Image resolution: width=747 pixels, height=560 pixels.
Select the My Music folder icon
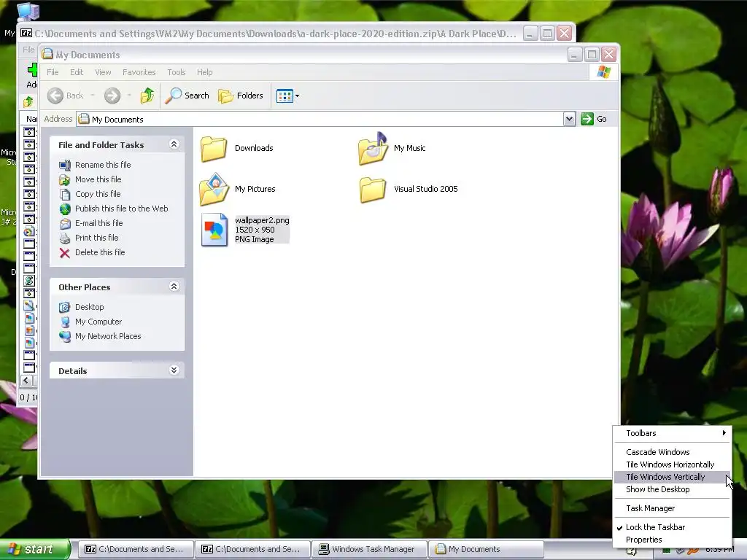click(x=373, y=149)
